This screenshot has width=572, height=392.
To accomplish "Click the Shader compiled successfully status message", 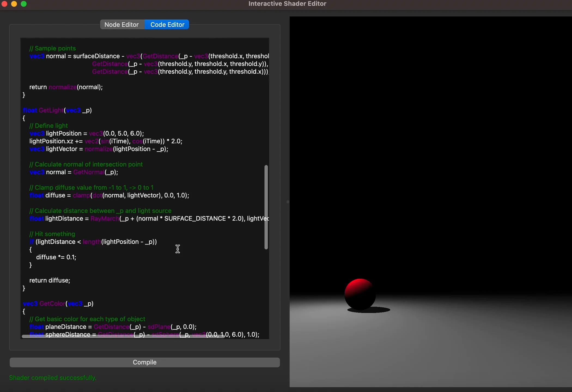I will (x=53, y=378).
